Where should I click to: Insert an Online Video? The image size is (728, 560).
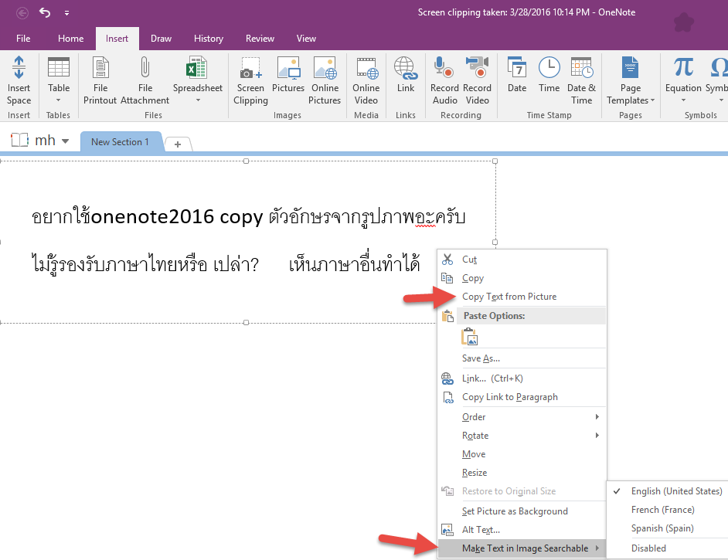point(366,80)
